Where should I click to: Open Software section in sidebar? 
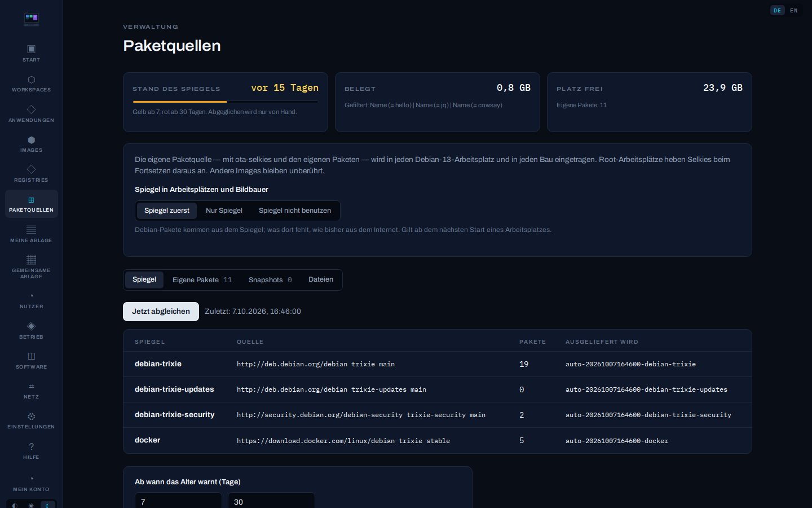point(32,361)
